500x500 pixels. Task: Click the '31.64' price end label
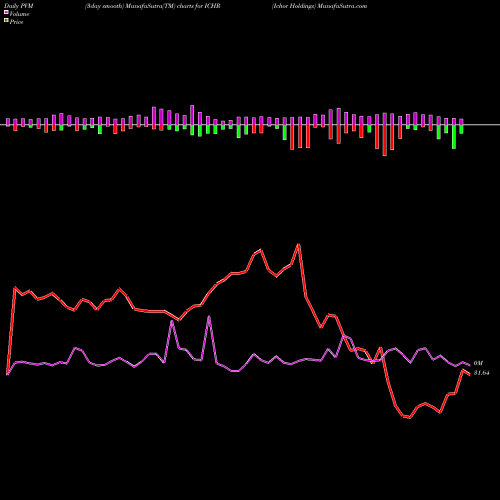click(481, 373)
